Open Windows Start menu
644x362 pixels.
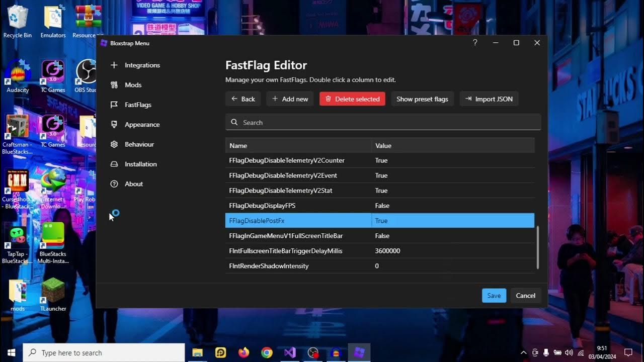click(11, 353)
